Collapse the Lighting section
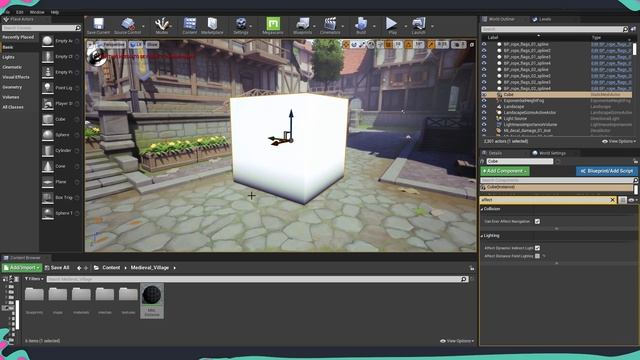 click(x=482, y=236)
